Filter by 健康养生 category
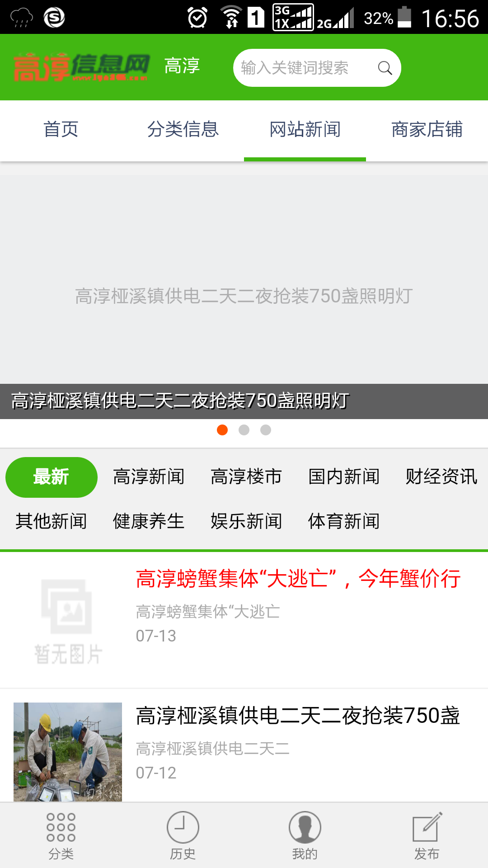488x868 pixels. (x=149, y=521)
